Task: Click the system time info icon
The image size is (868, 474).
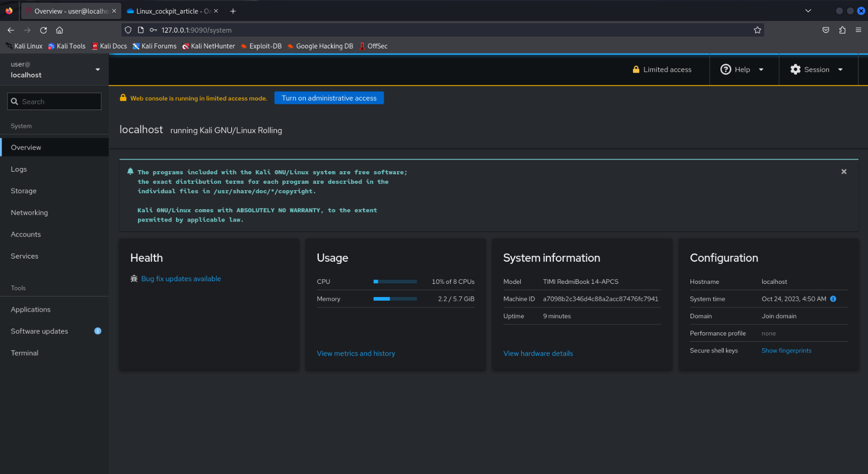Action: click(833, 299)
